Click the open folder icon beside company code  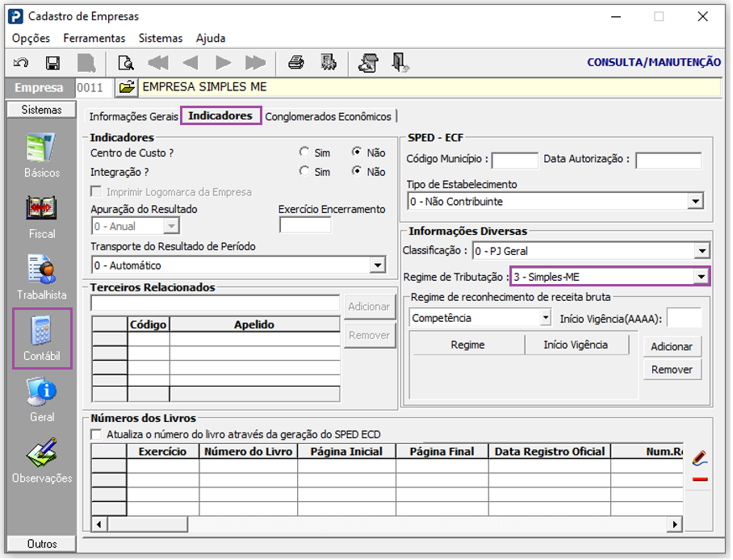tap(126, 87)
